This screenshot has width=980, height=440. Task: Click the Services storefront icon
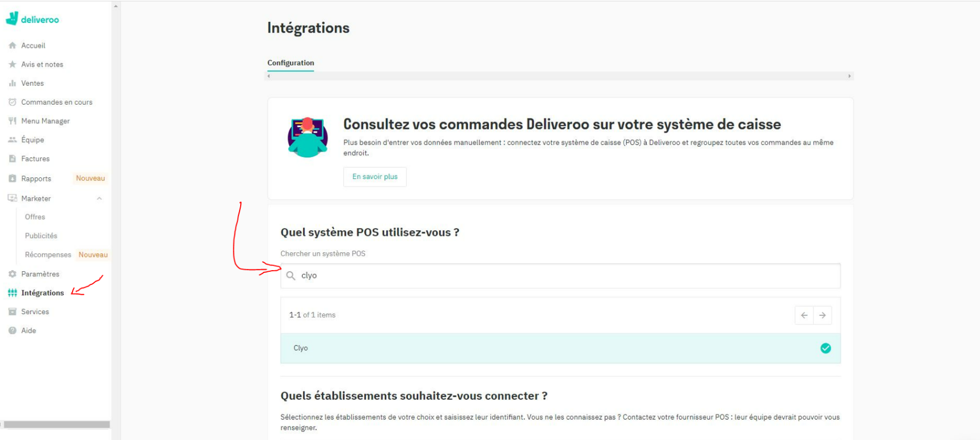pyautogui.click(x=12, y=312)
